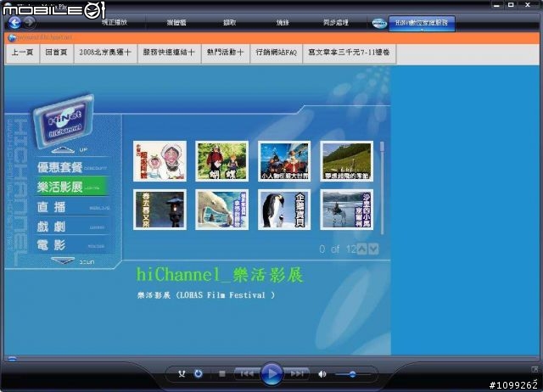Open the green hillside film thumbnail
The height and width of the screenshot is (392, 543).
[347, 161]
